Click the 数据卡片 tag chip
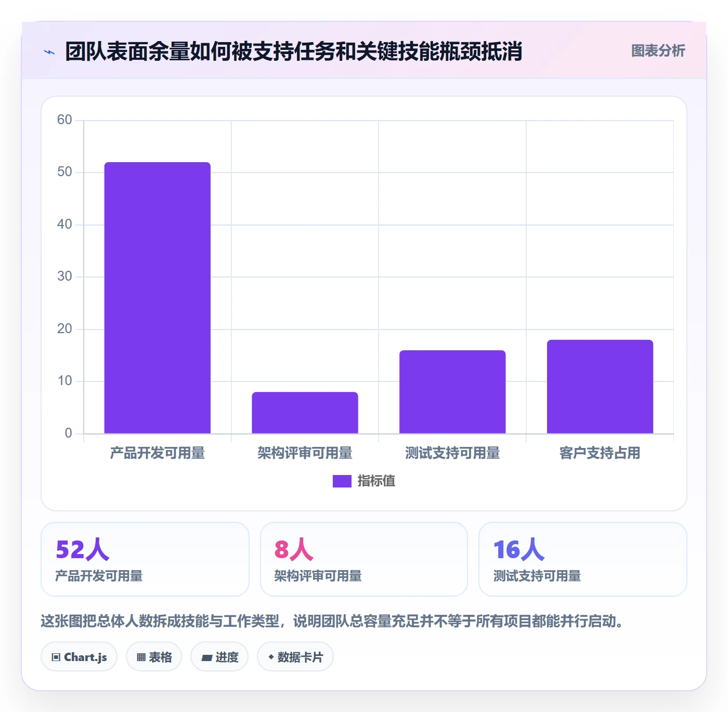 pos(295,657)
